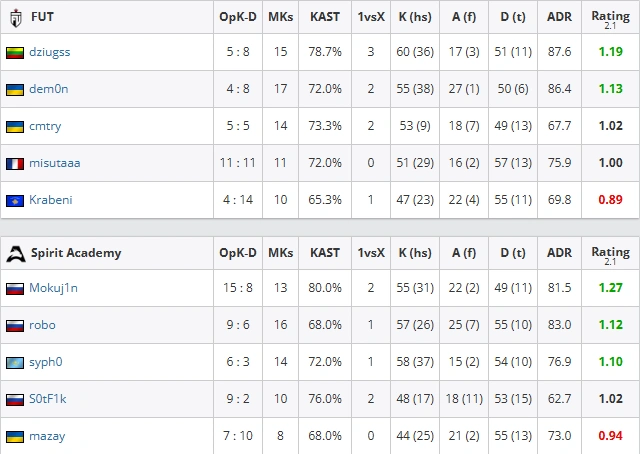Image resolution: width=640 pixels, height=454 pixels.
Task: Click Mokuj1n's 1.27 rating value
Action: (611, 288)
